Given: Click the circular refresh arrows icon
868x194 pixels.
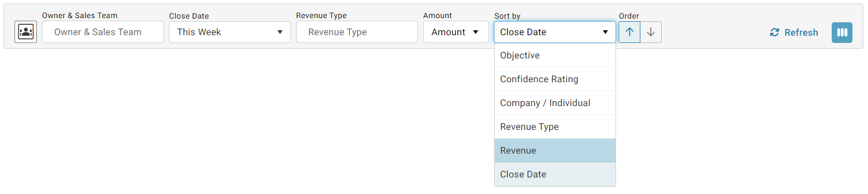Looking at the screenshot, I should pyautogui.click(x=775, y=33).
